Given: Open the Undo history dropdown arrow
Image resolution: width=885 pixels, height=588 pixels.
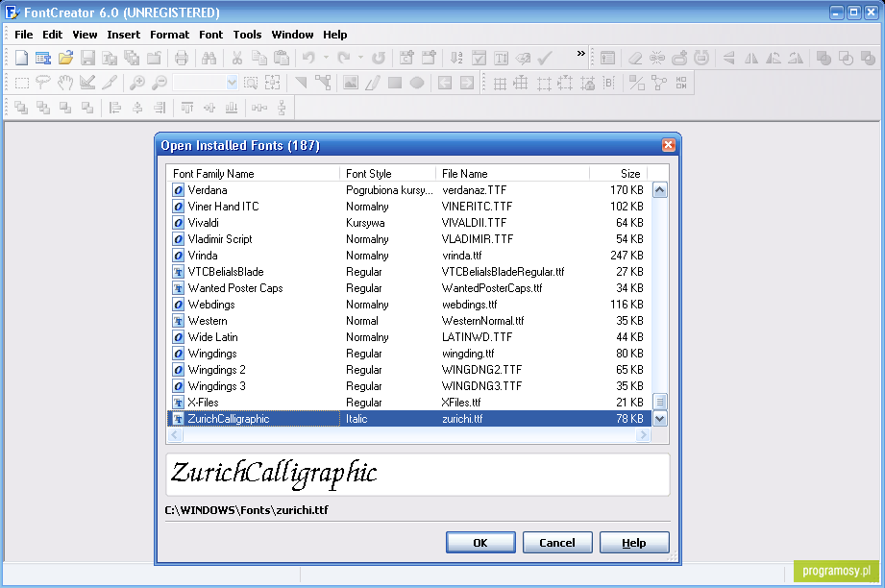Looking at the screenshot, I should pos(326,58).
